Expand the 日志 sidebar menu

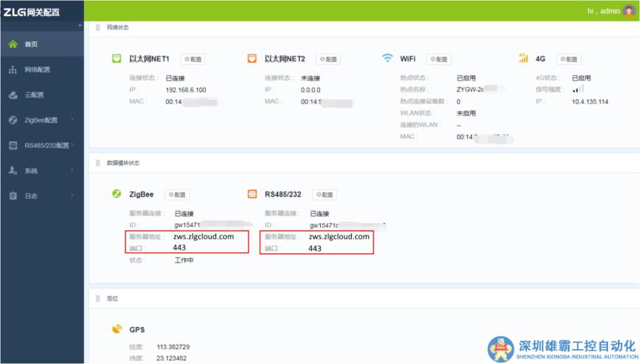click(33, 194)
